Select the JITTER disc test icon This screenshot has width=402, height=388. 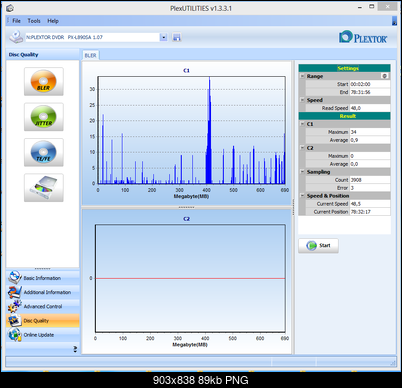click(44, 117)
